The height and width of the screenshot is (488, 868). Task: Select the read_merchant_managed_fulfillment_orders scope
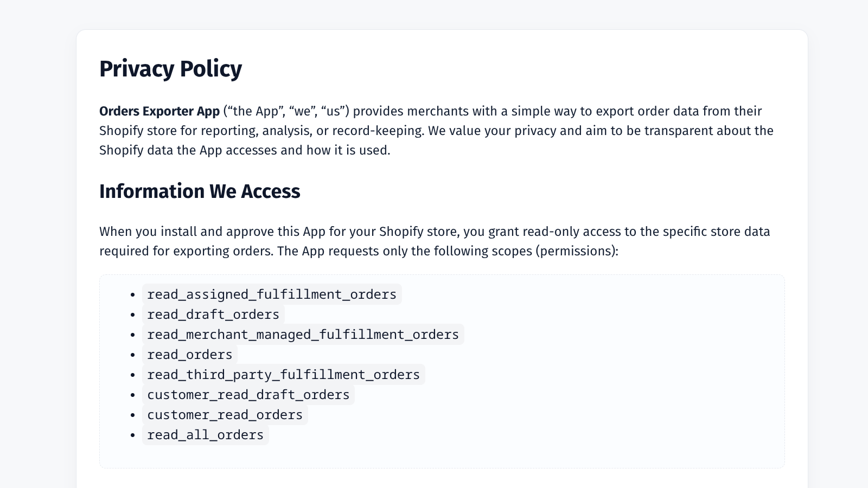303,335
